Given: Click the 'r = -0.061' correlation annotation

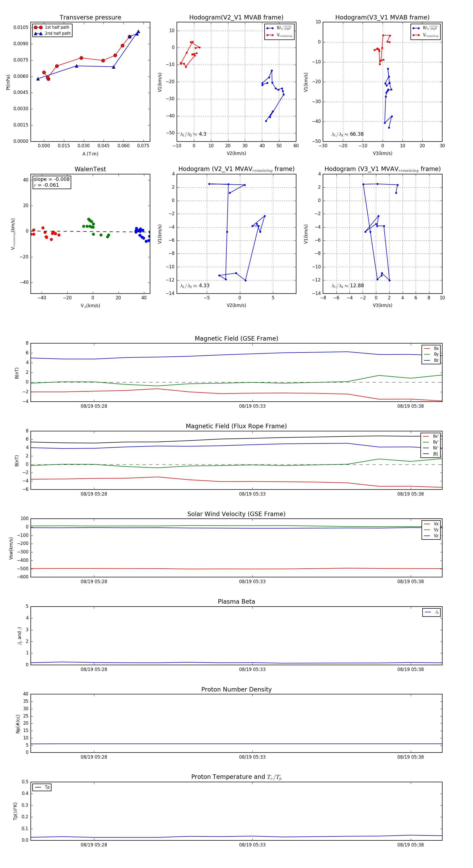Looking at the screenshot, I should [47, 185].
